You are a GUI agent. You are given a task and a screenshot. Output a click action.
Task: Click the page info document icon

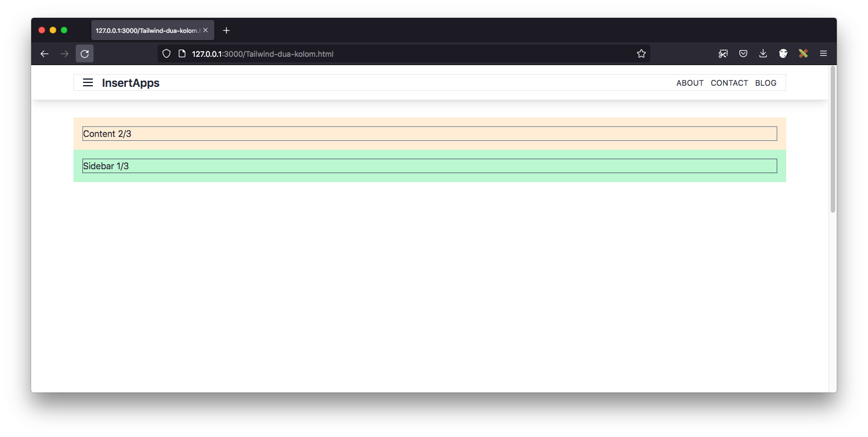click(182, 54)
